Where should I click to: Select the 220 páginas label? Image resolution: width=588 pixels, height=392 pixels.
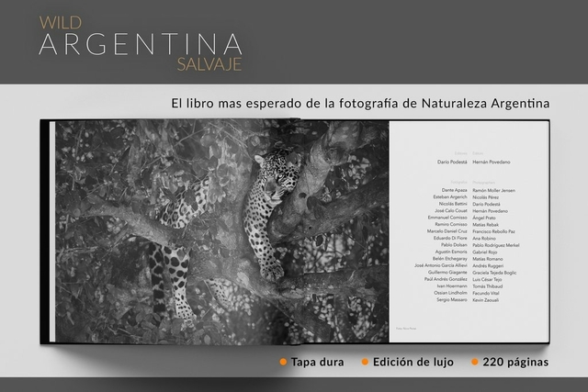point(515,362)
